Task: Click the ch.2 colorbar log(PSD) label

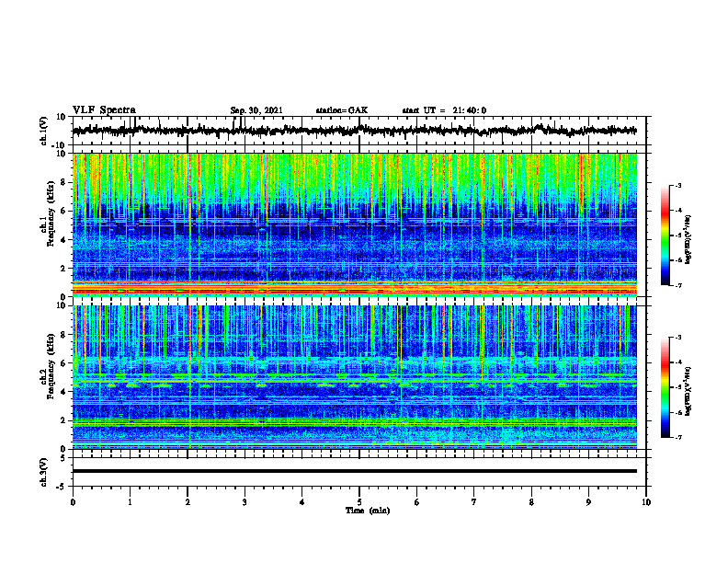Action: click(688, 390)
